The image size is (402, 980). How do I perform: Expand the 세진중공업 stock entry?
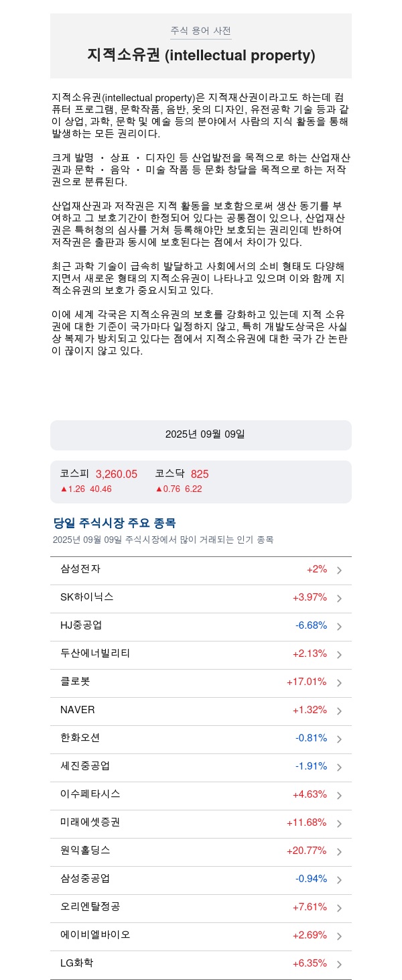tap(201, 767)
